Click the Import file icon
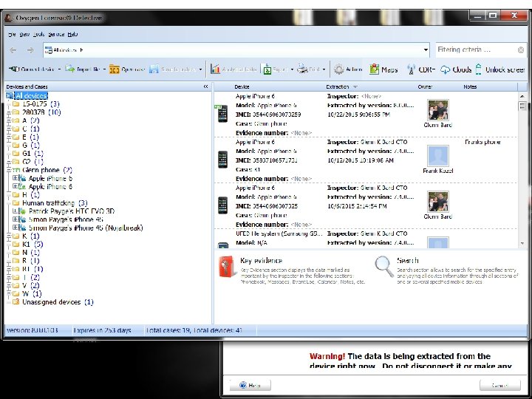This screenshot has width=532, height=399. [70, 69]
